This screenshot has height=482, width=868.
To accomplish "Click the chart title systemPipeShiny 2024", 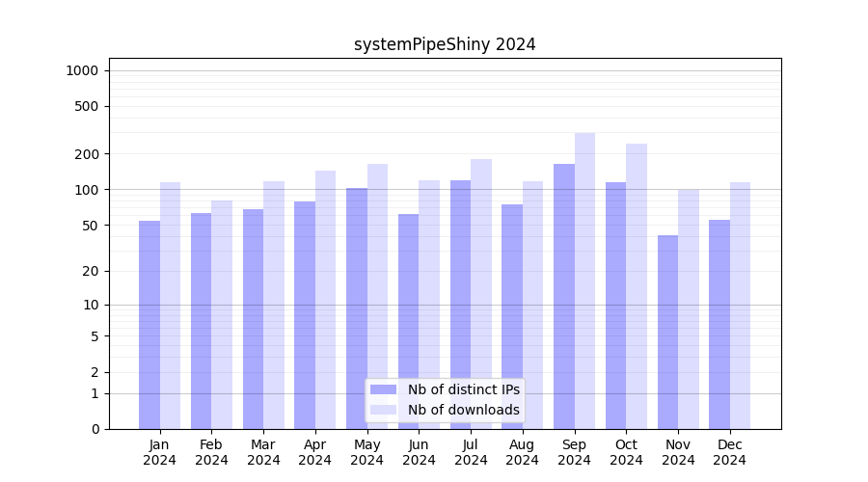I will 445,44.
